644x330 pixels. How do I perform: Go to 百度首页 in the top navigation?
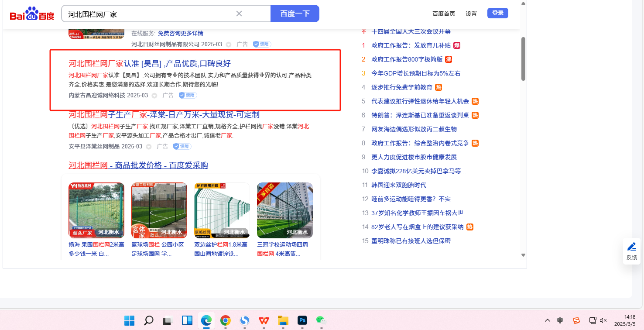pyautogui.click(x=444, y=14)
